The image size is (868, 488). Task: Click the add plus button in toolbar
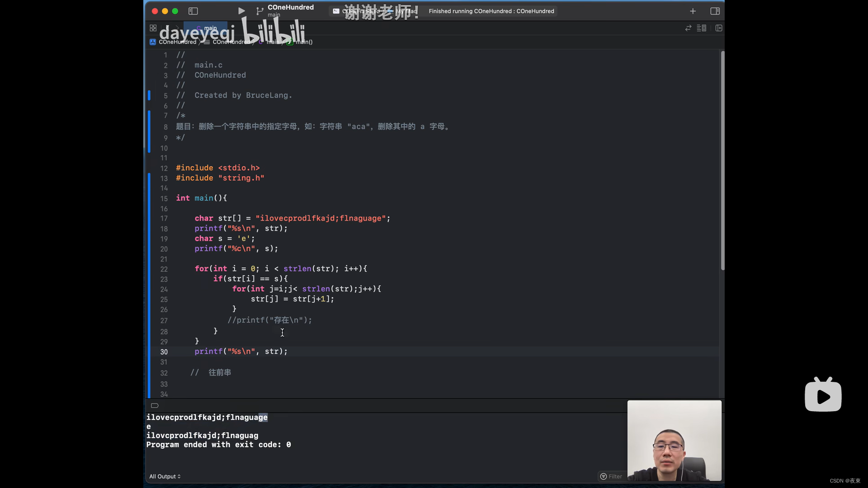coord(693,11)
